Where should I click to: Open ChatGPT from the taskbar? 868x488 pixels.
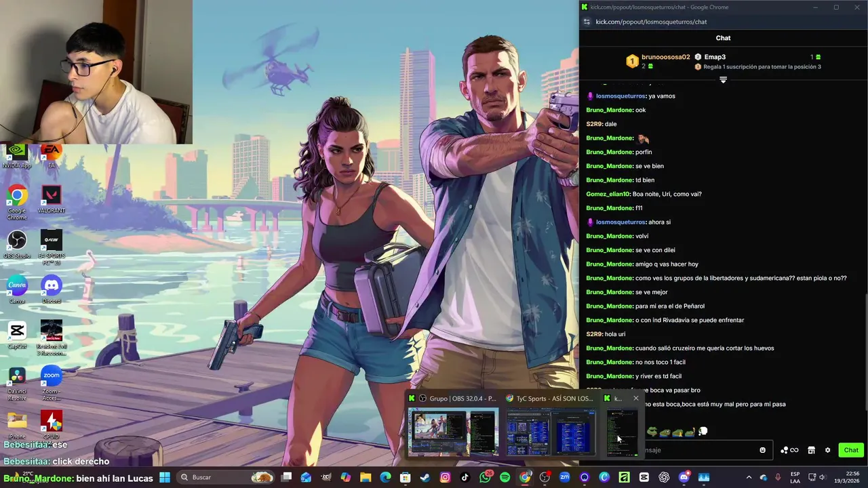pyautogui.click(x=664, y=477)
